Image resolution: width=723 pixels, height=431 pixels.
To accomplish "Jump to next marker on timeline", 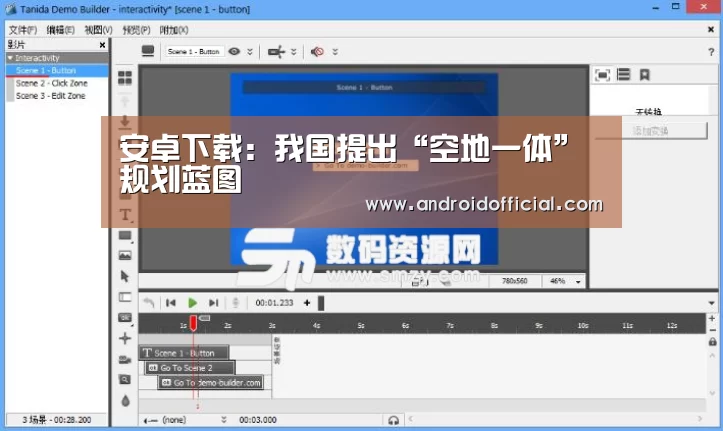I will coord(213,303).
